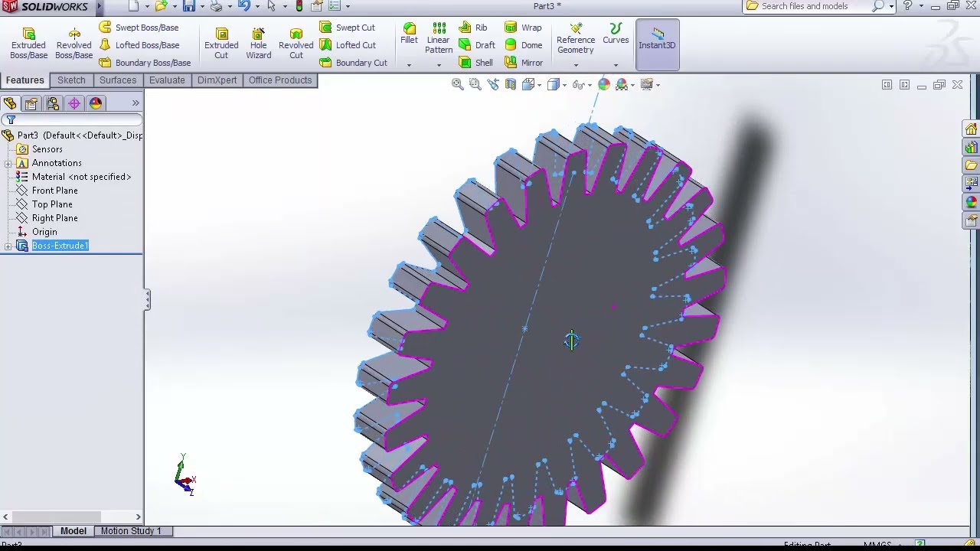Switch to the Features tab

(x=25, y=80)
